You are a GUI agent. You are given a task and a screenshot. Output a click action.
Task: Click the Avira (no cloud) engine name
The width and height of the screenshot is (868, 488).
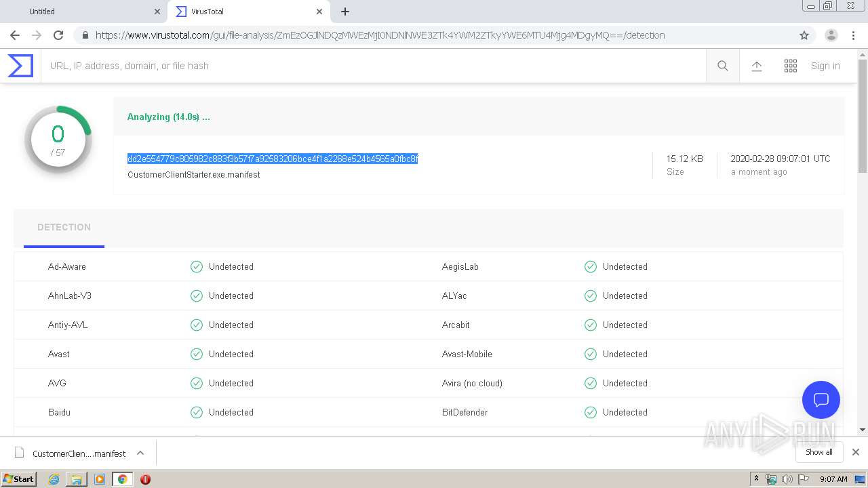(x=472, y=384)
